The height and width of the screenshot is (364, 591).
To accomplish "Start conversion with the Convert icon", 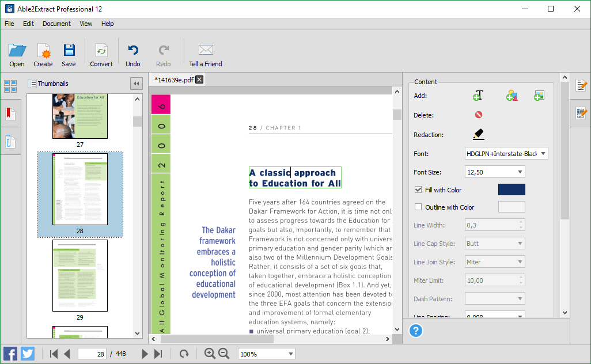I will point(101,55).
